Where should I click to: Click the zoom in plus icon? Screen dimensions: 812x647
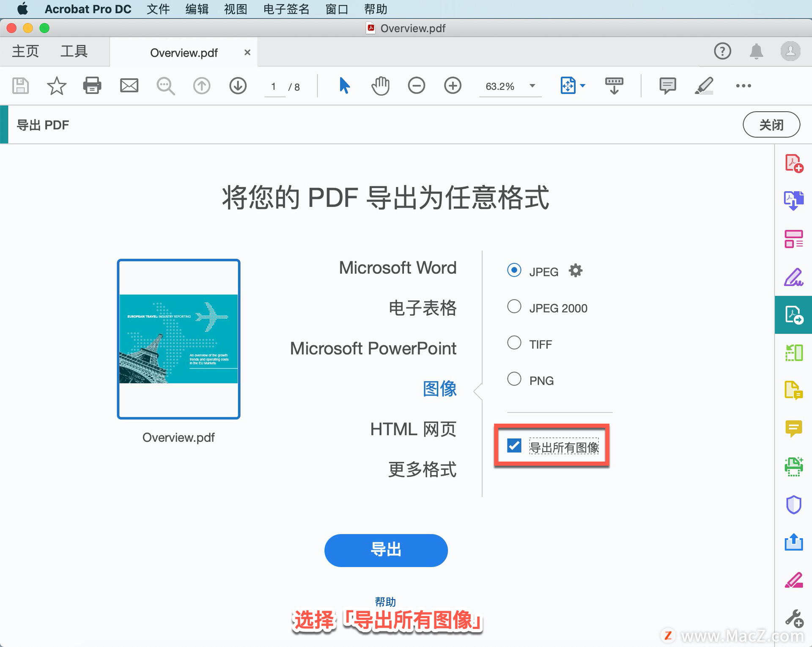tap(453, 85)
